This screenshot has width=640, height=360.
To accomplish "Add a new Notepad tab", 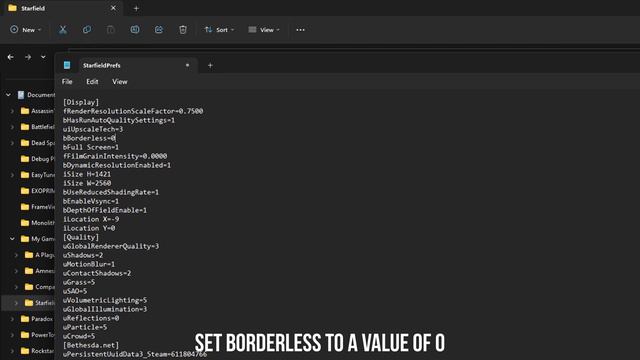I will (210, 65).
